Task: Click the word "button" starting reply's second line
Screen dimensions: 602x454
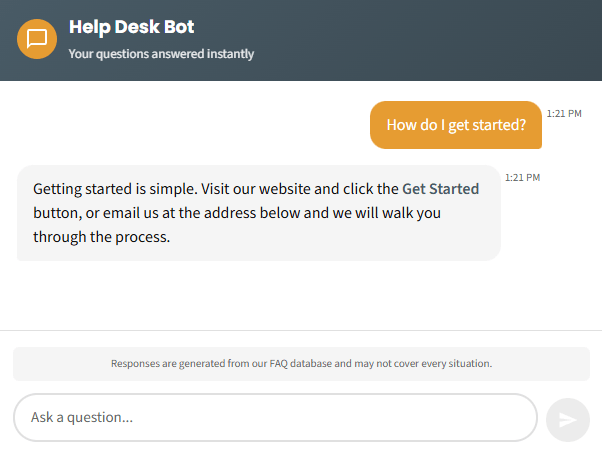Action: coord(56,213)
